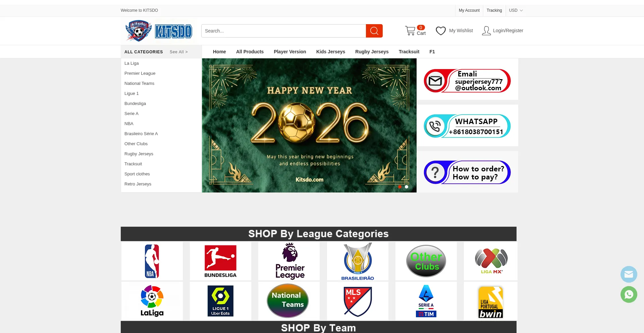Open Rugby Jerseys sidebar category
This screenshot has width=644, height=333.
click(139, 154)
